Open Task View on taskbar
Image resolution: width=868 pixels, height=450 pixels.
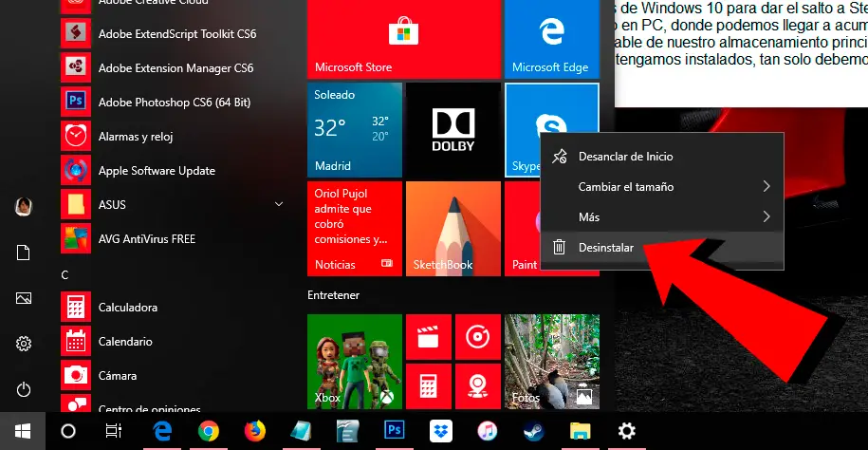114,431
